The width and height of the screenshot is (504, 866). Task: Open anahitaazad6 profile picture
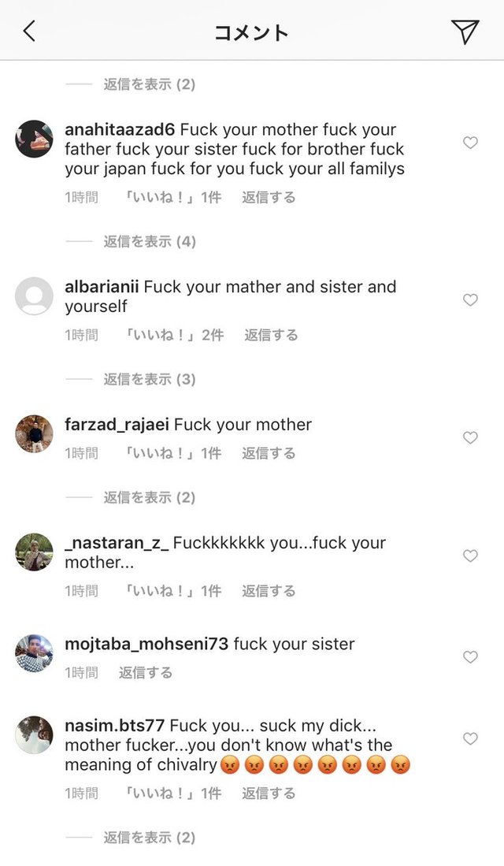click(34, 139)
